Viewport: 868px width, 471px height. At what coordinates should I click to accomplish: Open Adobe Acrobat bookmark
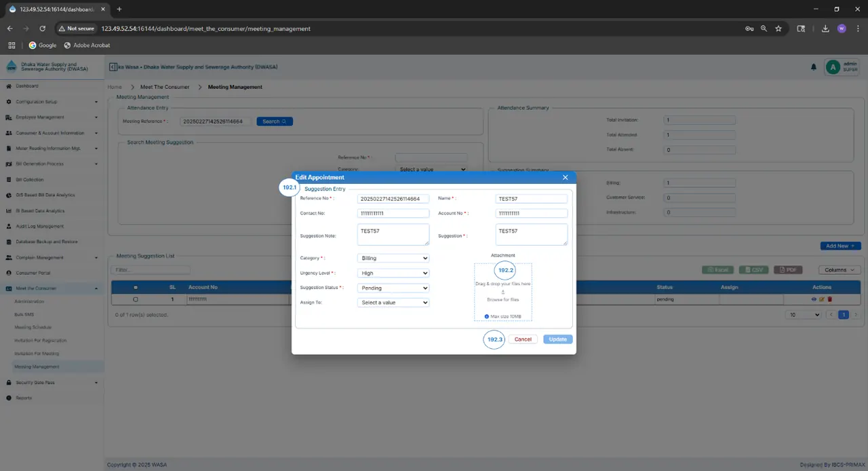tap(87, 45)
